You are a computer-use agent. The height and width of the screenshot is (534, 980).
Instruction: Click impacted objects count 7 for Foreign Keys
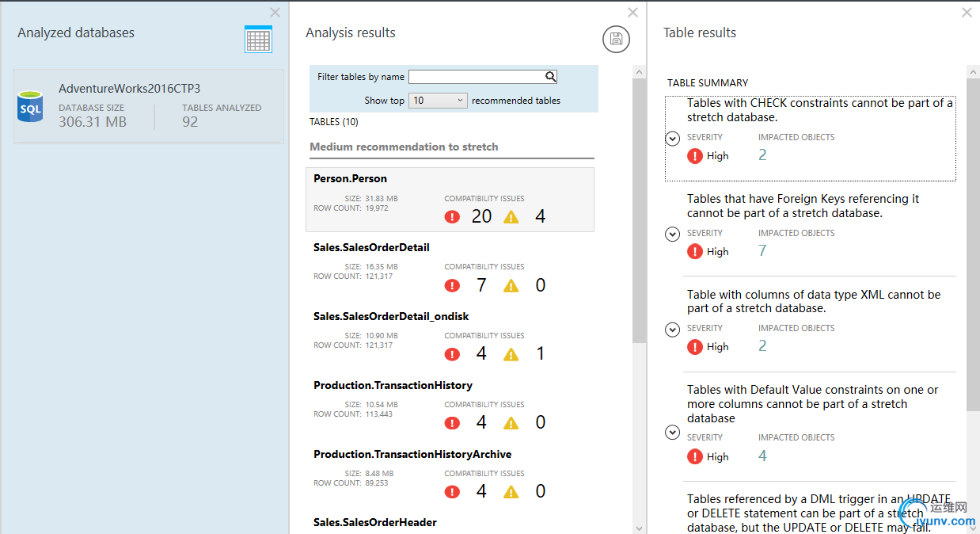click(762, 251)
